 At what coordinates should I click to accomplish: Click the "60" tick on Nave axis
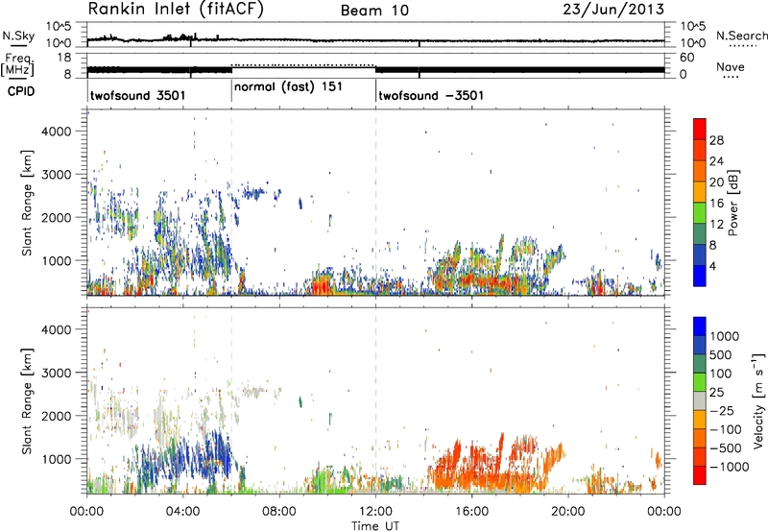[686, 58]
